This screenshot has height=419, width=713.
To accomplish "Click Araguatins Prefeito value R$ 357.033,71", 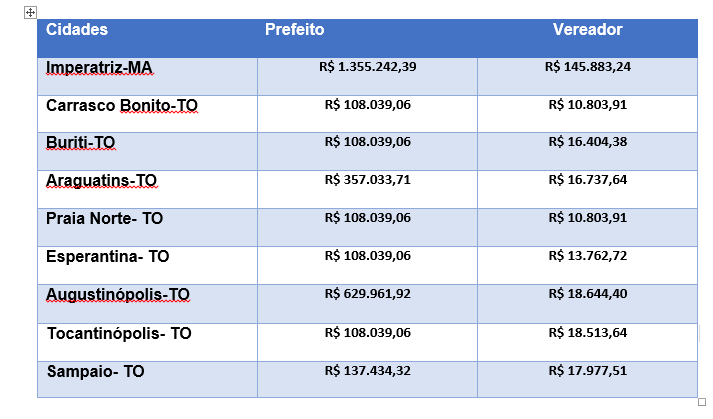I will pos(367,180).
